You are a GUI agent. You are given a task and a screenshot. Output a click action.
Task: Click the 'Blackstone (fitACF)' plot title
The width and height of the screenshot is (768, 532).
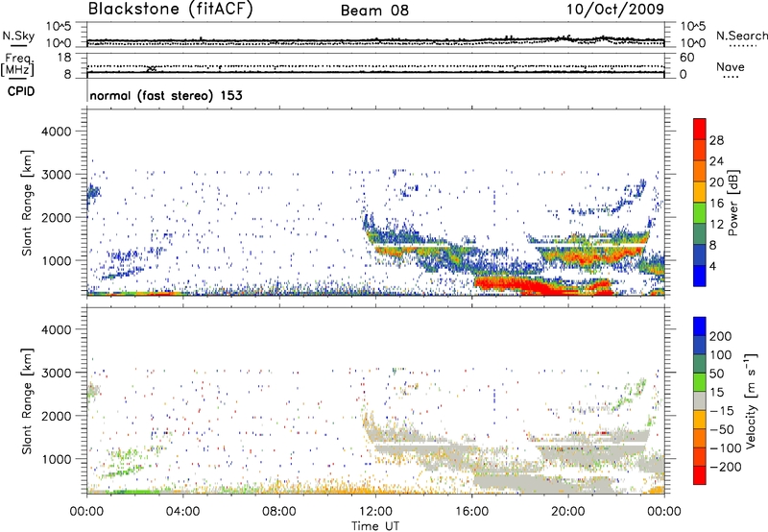[170, 9]
